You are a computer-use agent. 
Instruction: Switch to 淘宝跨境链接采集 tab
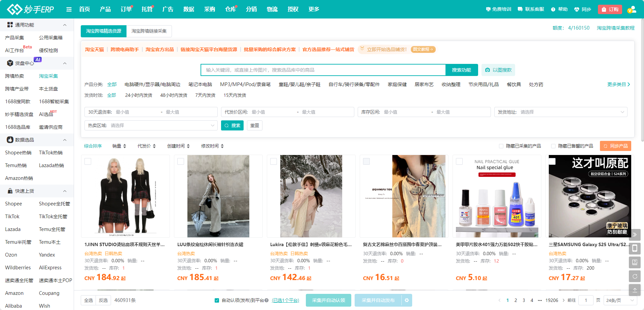[149, 31]
